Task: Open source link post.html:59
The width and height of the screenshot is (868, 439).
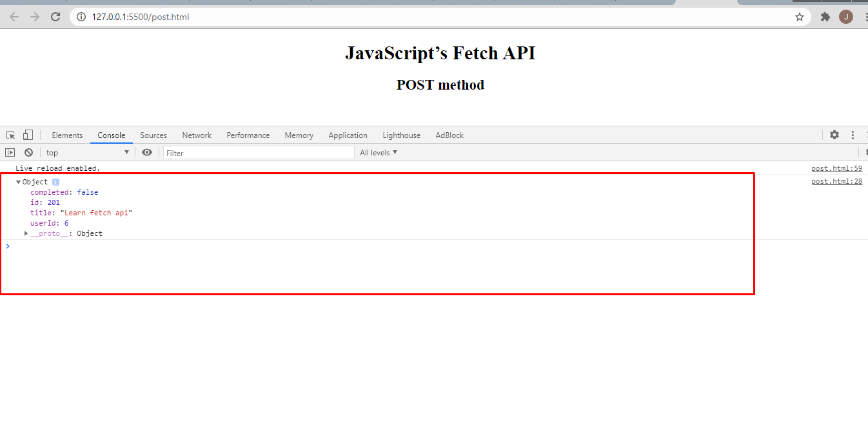Action: click(x=836, y=168)
